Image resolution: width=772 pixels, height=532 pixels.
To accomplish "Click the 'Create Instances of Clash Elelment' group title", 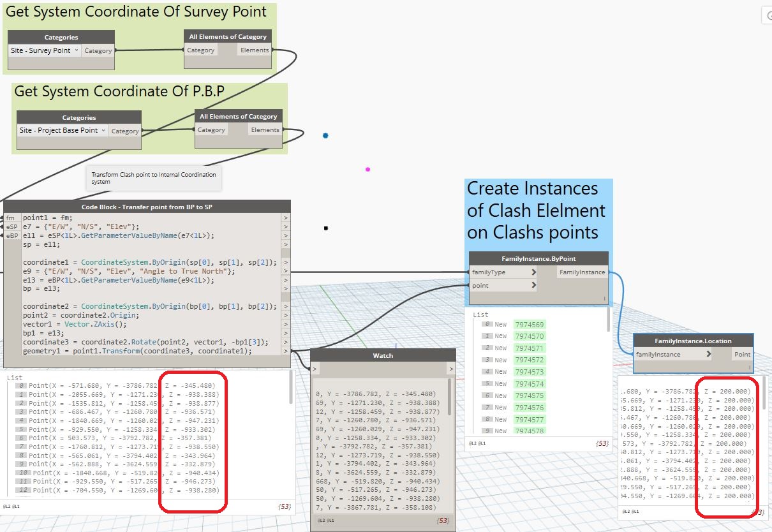I will (537, 210).
